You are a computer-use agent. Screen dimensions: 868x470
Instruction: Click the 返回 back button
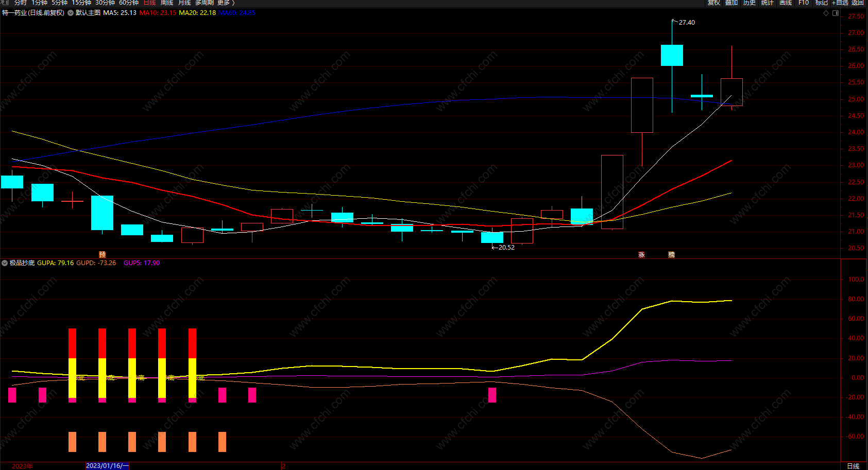[857, 3]
